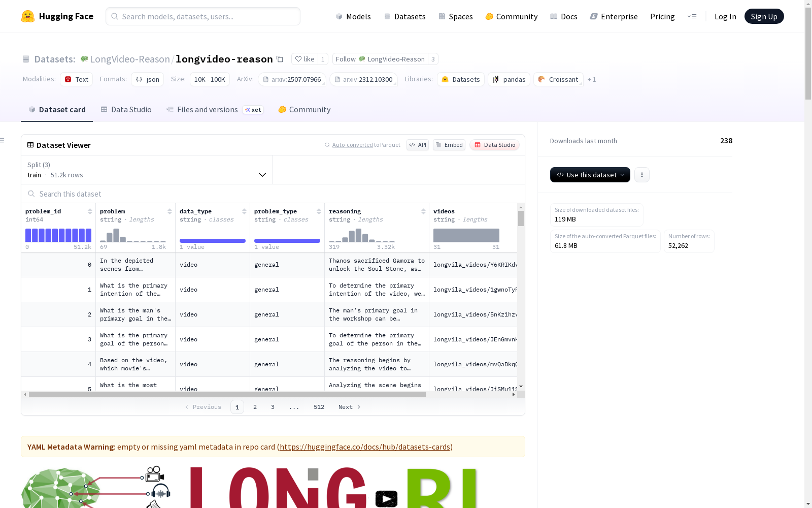Select the 10K - 100K size tag
Image resolution: width=812 pixels, height=508 pixels.
(210, 79)
